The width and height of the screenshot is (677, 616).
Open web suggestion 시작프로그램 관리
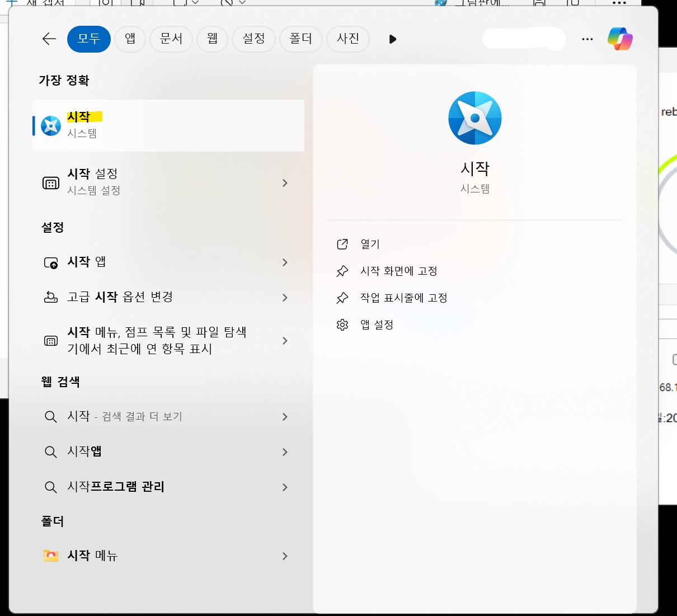click(x=168, y=487)
